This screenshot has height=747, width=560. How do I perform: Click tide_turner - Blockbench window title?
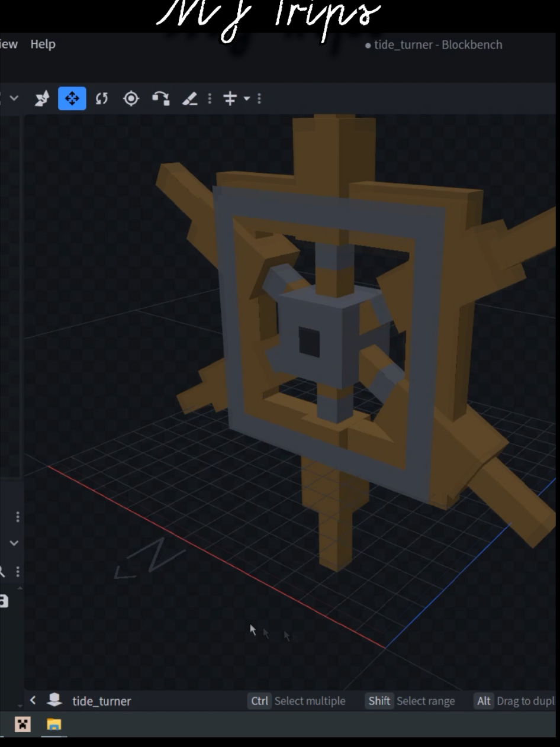(x=438, y=45)
